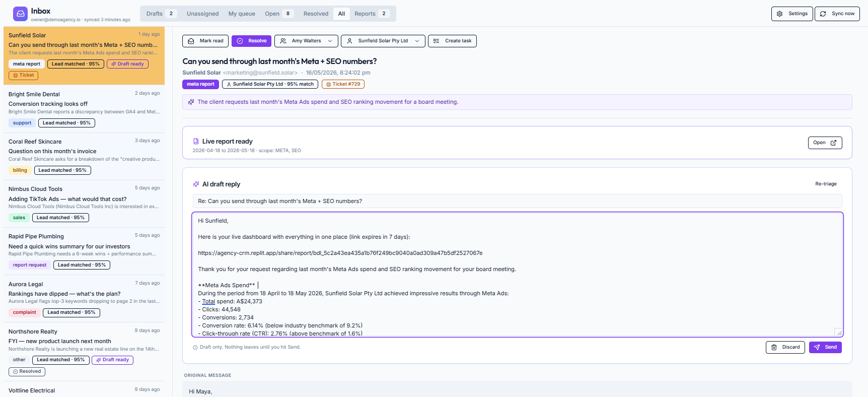Open the Amy Walters assignee dropdown
This screenshot has height=397, width=868.
tap(306, 41)
